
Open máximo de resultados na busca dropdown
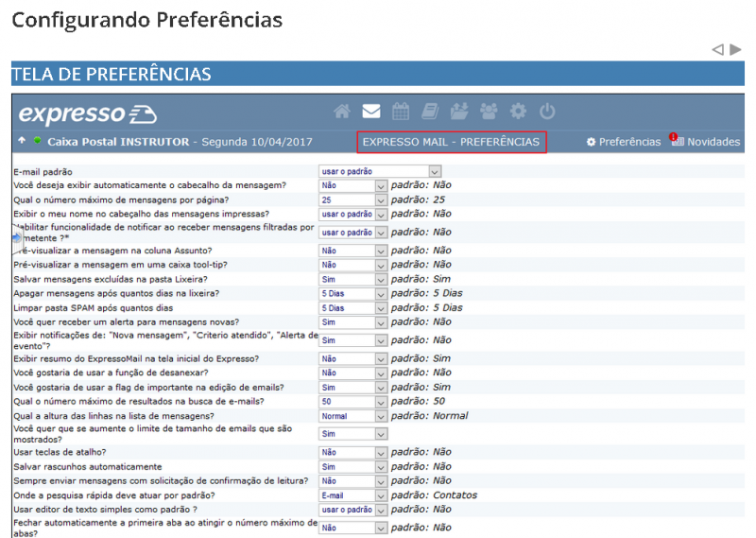(352, 402)
